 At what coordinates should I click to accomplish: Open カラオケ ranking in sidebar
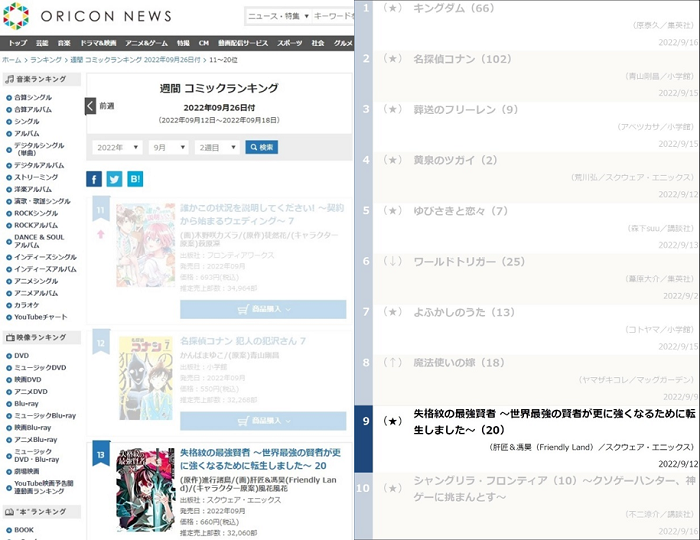26,305
